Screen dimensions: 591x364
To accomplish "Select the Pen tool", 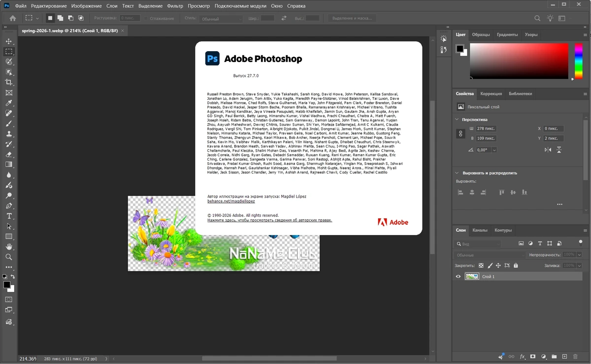I will click(x=9, y=206).
